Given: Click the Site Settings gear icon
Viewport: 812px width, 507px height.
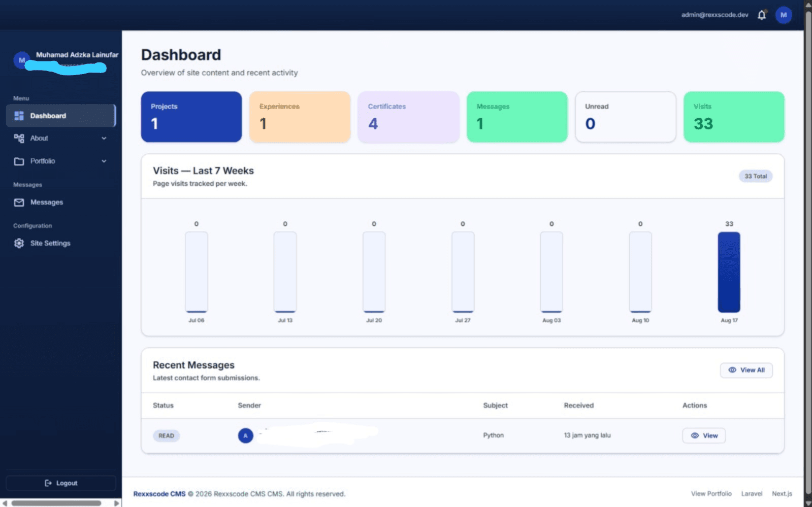Looking at the screenshot, I should pos(19,243).
